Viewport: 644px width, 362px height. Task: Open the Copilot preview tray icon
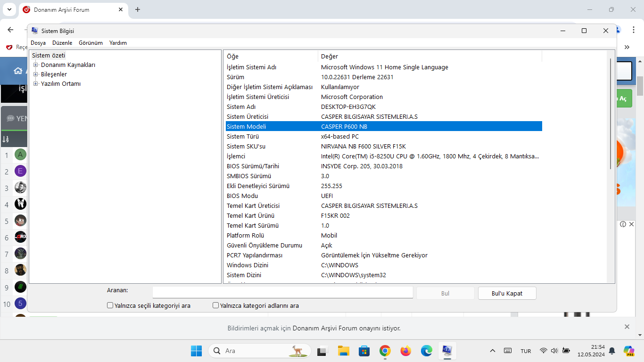tap(628, 351)
